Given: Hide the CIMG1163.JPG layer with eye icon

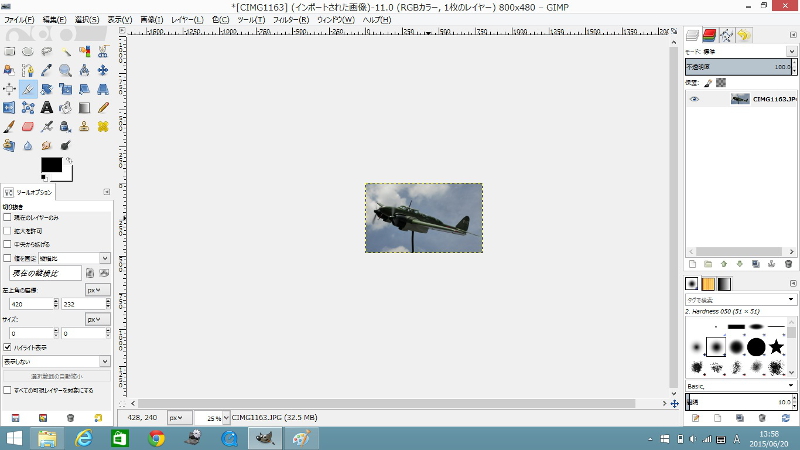Looking at the screenshot, I should coord(694,99).
